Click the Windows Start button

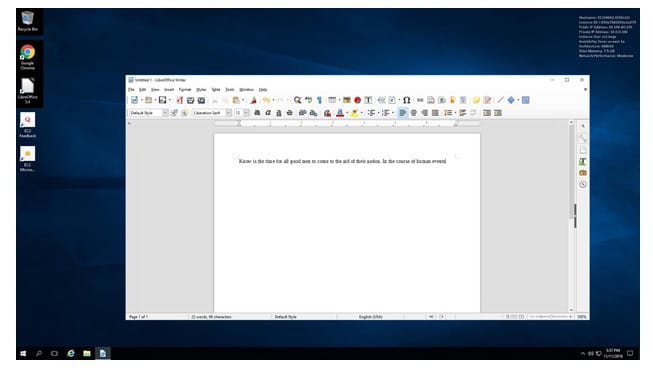click(x=23, y=353)
